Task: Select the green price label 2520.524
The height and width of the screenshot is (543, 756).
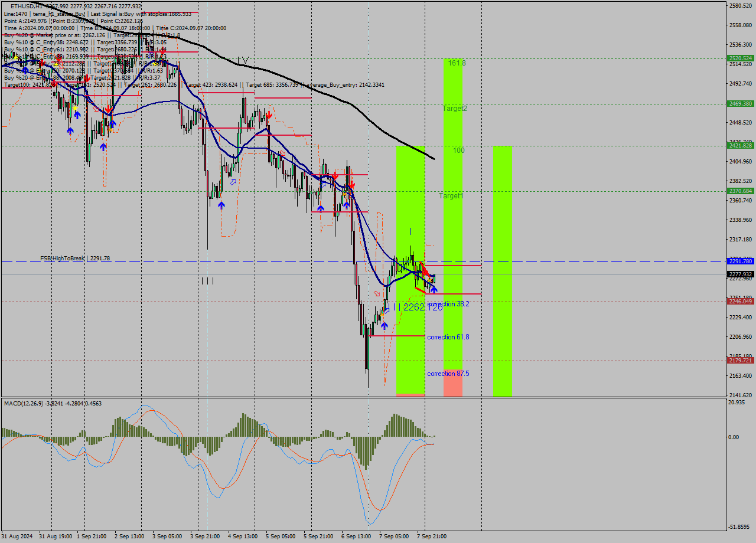Action: click(x=739, y=58)
